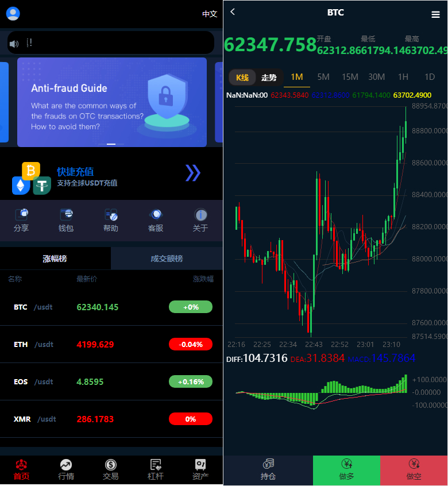Open the 中文 language selector
Screen dimensions: 448x486
pos(210,14)
